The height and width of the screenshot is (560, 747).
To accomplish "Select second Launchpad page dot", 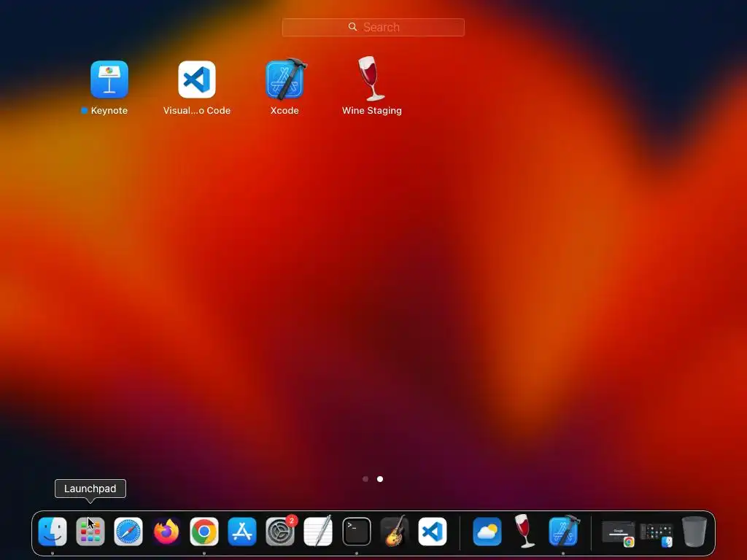I will click(x=380, y=479).
